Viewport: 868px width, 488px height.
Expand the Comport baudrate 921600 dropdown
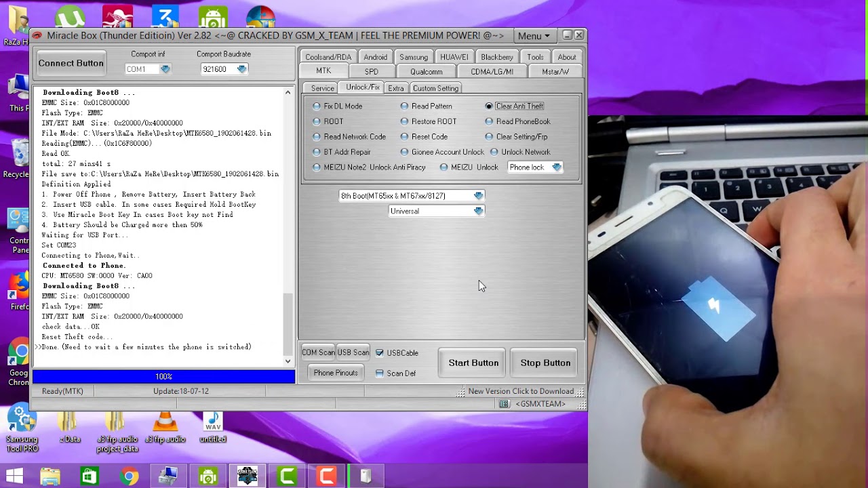point(241,69)
